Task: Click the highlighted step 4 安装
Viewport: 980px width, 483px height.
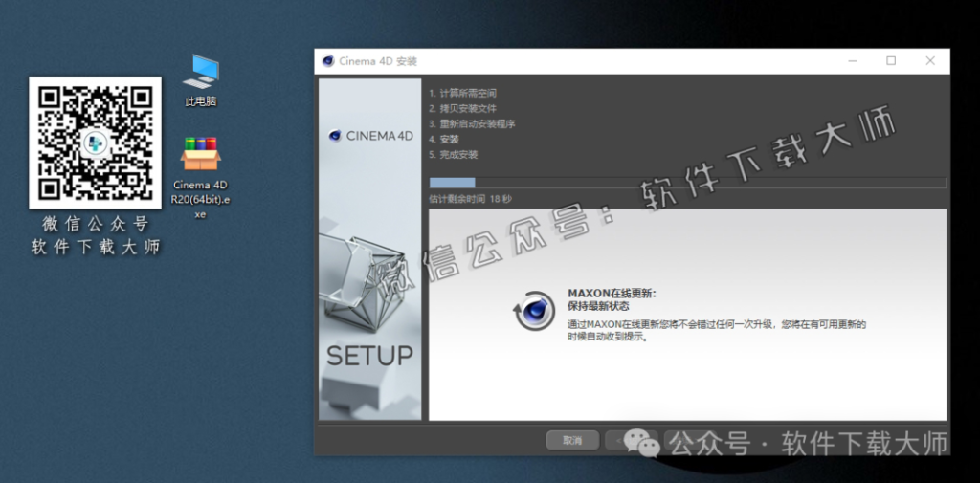Action: click(444, 140)
